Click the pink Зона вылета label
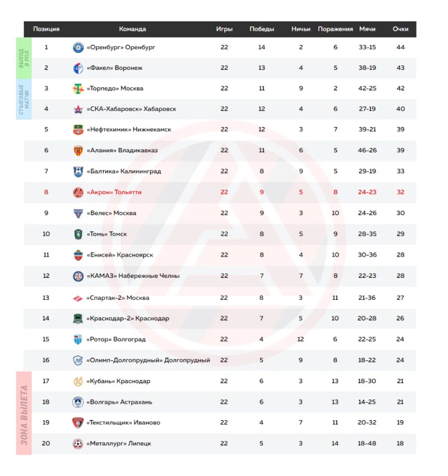The height and width of the screenshot is (476, 448). (x=23, y=413)
